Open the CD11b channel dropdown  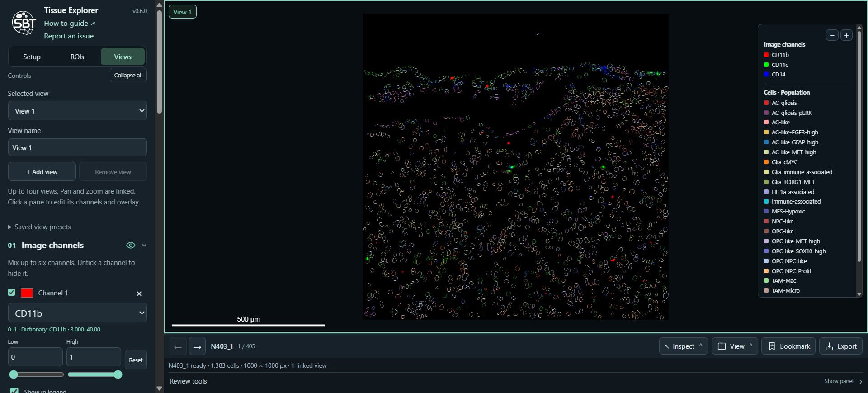(x=77, y=313)
